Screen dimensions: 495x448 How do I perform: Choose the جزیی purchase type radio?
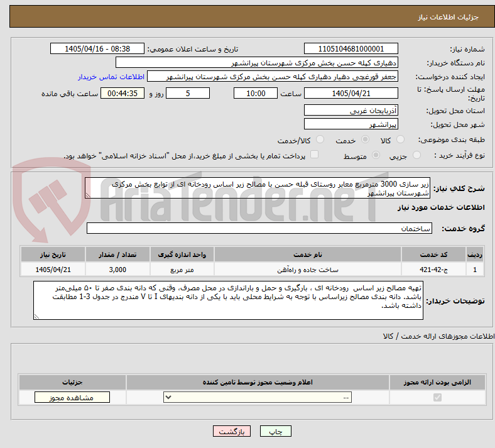tap(416, 155)
